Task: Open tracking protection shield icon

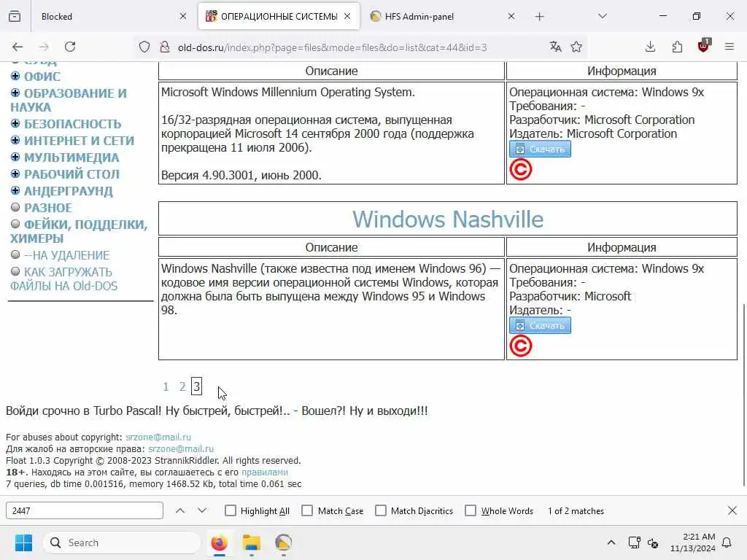Action: click(144, 47)
